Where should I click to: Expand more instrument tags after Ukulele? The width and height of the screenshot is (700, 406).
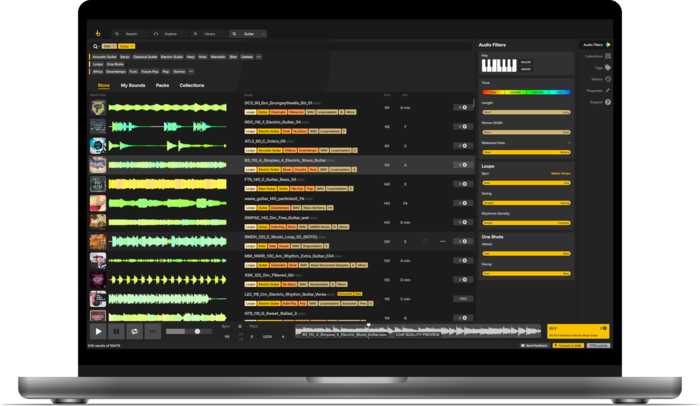tap(259, 57)
